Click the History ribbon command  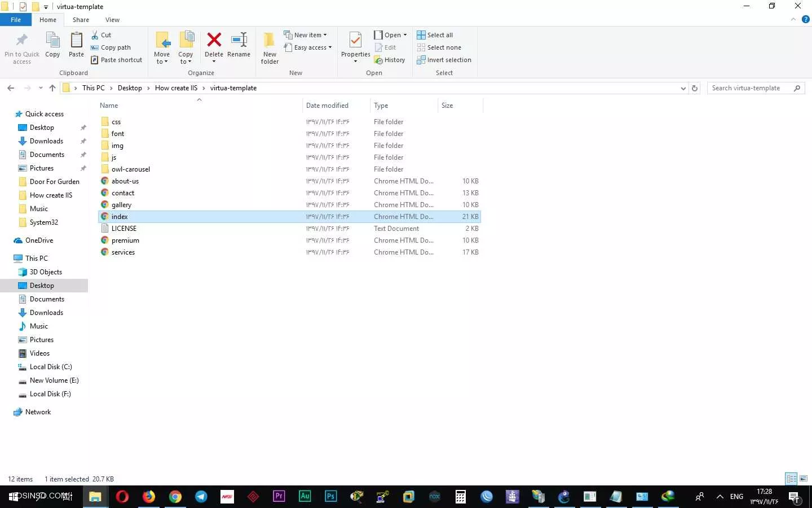[390, 60]
